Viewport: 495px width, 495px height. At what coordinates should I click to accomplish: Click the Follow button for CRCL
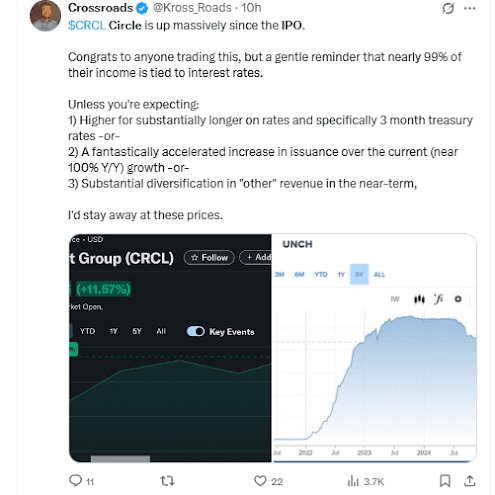click(209, 257)
